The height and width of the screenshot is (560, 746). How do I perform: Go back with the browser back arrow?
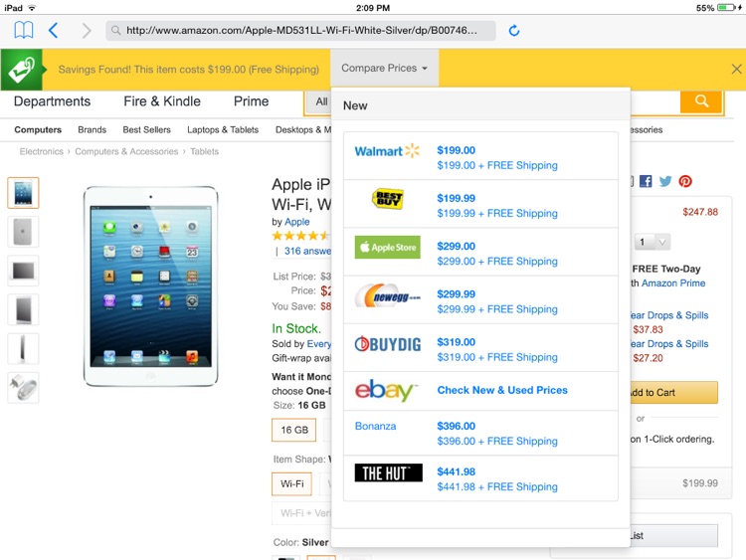coord(54,31)
